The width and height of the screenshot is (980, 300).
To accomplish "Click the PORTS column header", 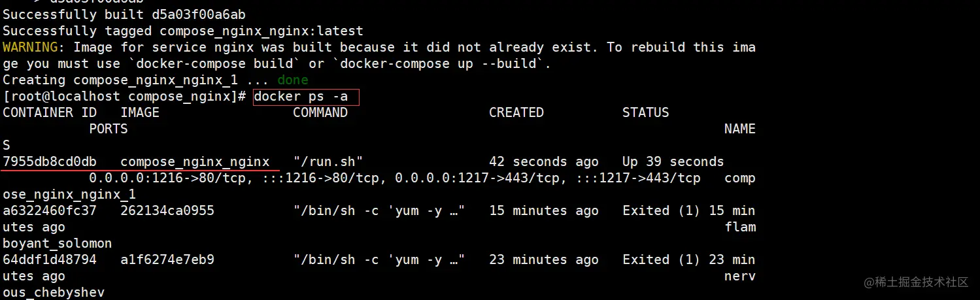I will pos(109,129).
